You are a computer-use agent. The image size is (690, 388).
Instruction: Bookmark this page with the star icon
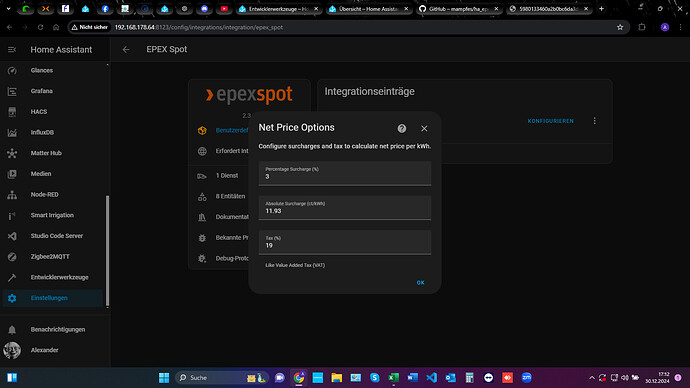tap(620, 27)
